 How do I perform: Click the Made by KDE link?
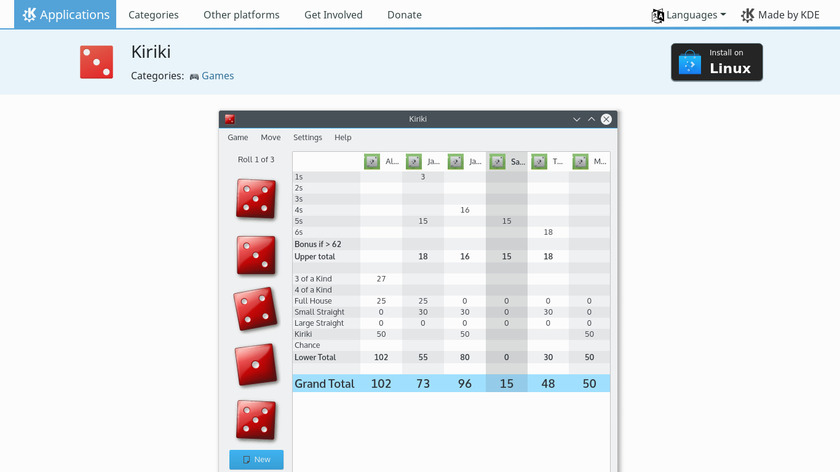780,15
